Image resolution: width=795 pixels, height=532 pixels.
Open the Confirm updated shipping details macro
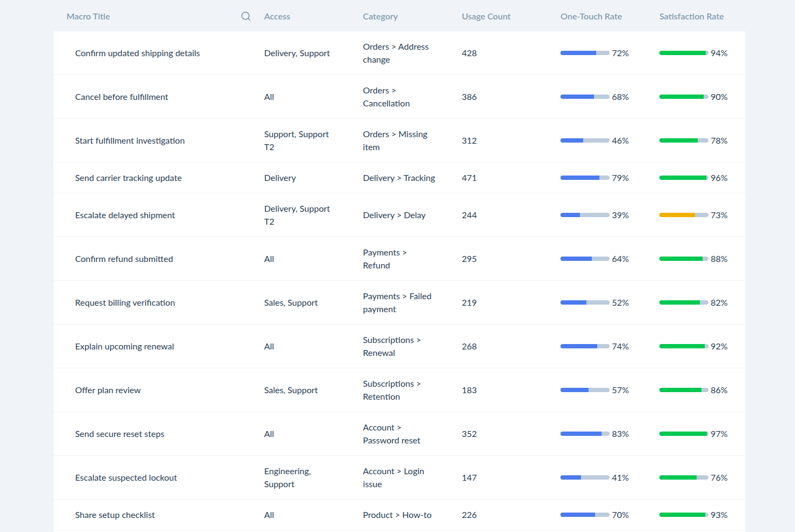[137, 53]
